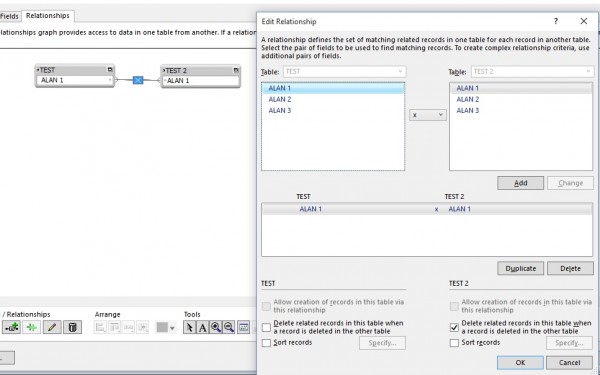Collapse the TEST table occurrence with its corner button
This screenshot has height=375, width=600.
click(110, 70)
